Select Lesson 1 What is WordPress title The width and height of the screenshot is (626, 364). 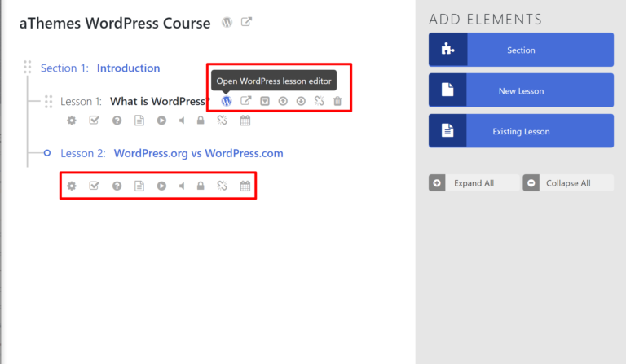coord(159,101)
